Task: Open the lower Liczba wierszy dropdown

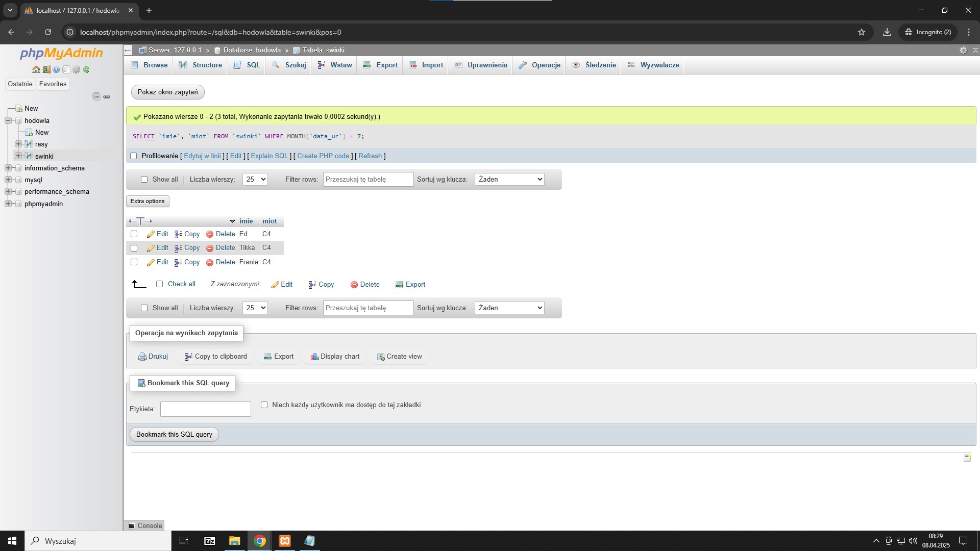Action: point(255,308)
